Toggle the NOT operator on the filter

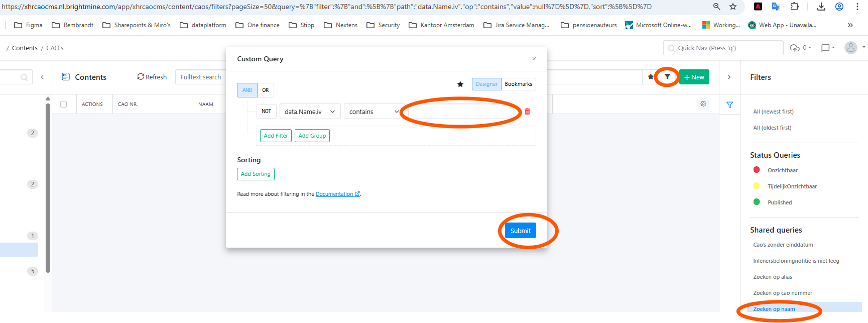[266, 112]
